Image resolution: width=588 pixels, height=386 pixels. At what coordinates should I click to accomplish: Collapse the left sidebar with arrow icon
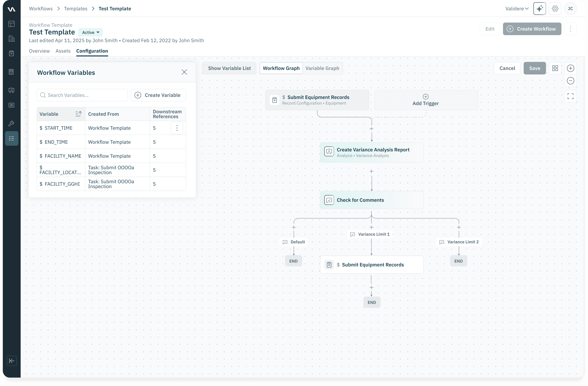12,361
